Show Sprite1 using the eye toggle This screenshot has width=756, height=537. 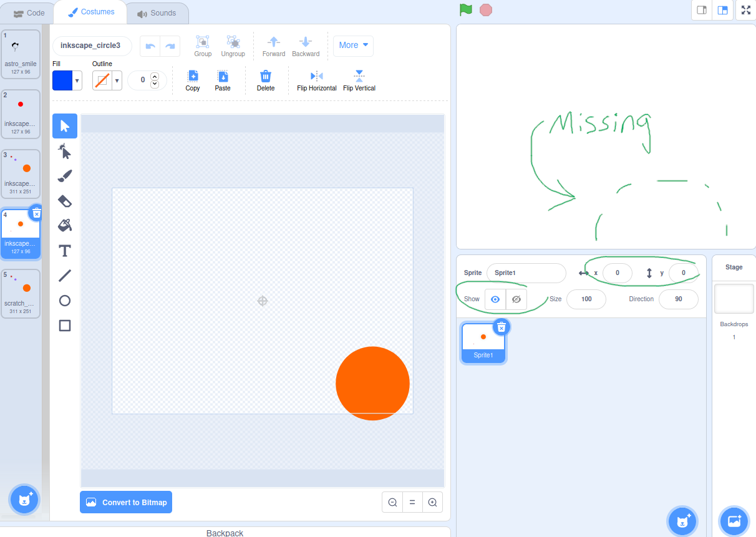(x=495, y=299)
